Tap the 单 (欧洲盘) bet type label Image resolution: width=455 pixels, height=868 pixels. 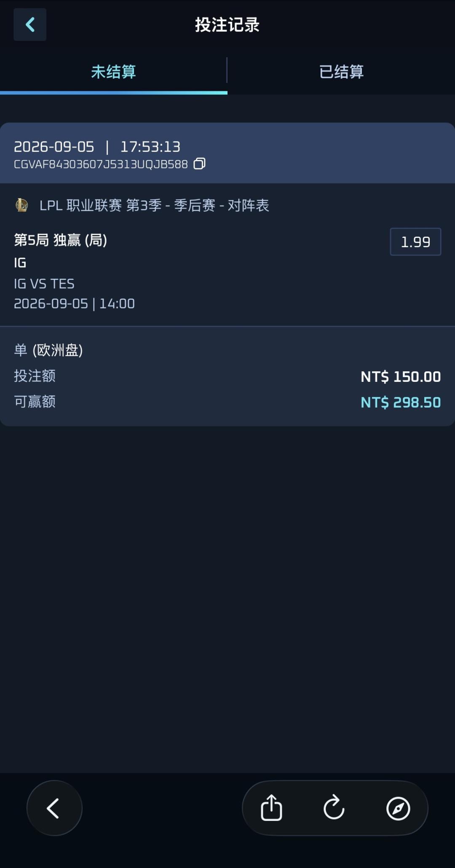48,350
